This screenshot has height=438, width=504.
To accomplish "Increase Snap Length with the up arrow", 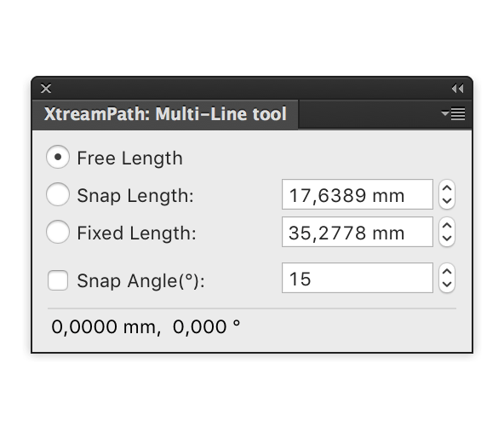I will (x=447, y=188).
